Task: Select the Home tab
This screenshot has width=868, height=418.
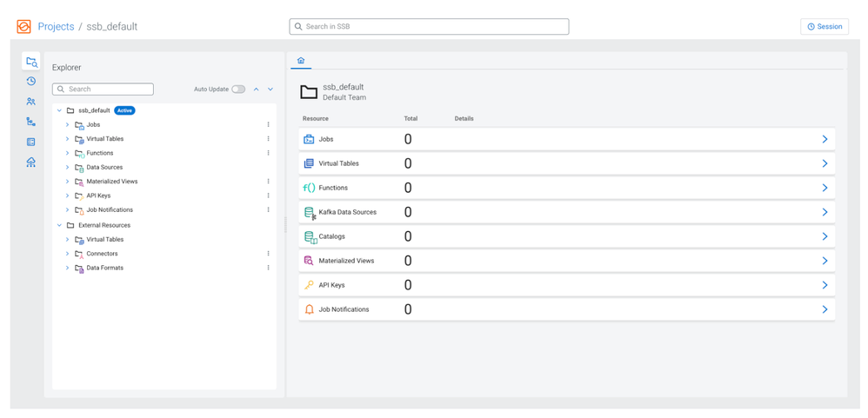Action: [x=301, y=61]
